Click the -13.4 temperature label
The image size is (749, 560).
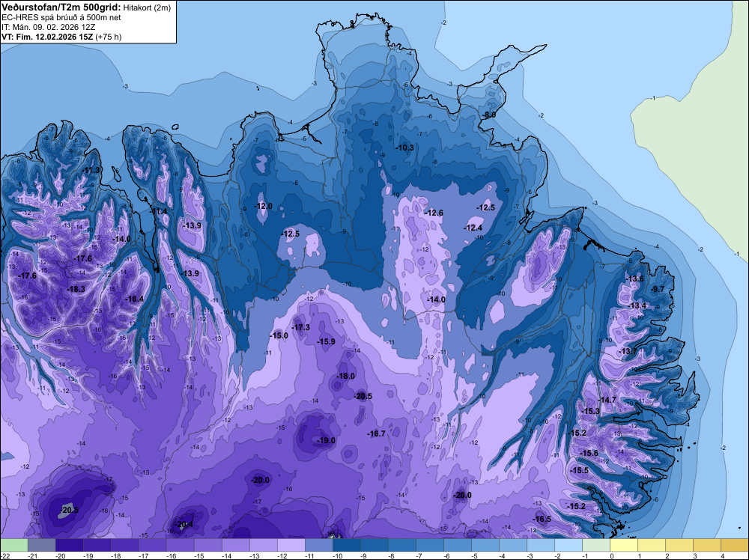coord(637,305)
